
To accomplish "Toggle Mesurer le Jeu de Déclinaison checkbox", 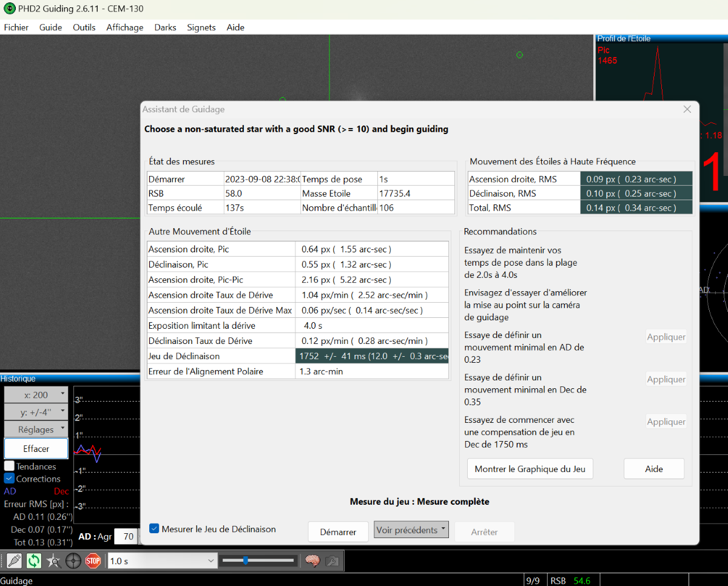I will [155, 529].
